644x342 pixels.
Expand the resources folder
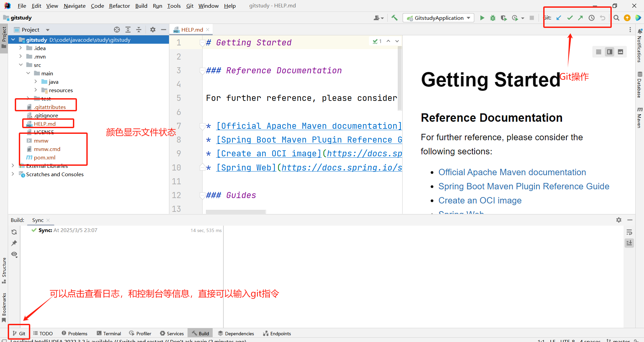(36, 90)
